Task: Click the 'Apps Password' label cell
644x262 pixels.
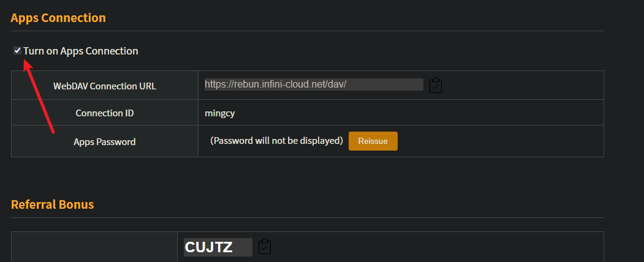Action: click(104, 141)
